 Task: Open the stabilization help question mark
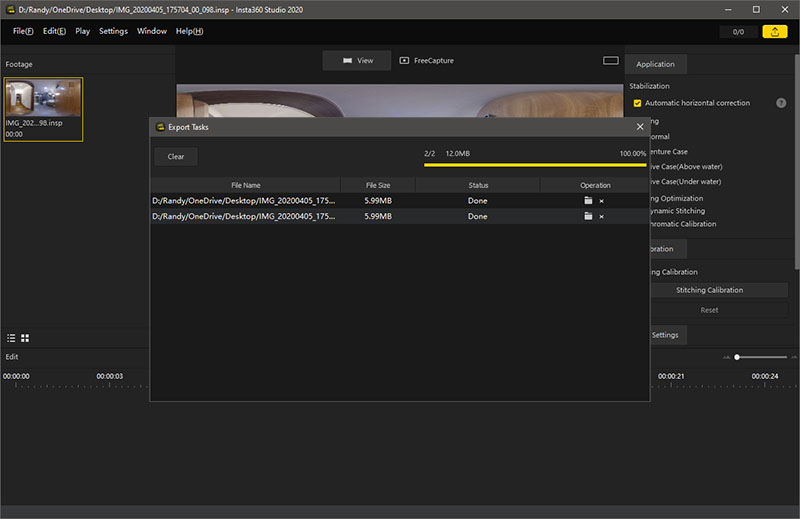(781, 103)
